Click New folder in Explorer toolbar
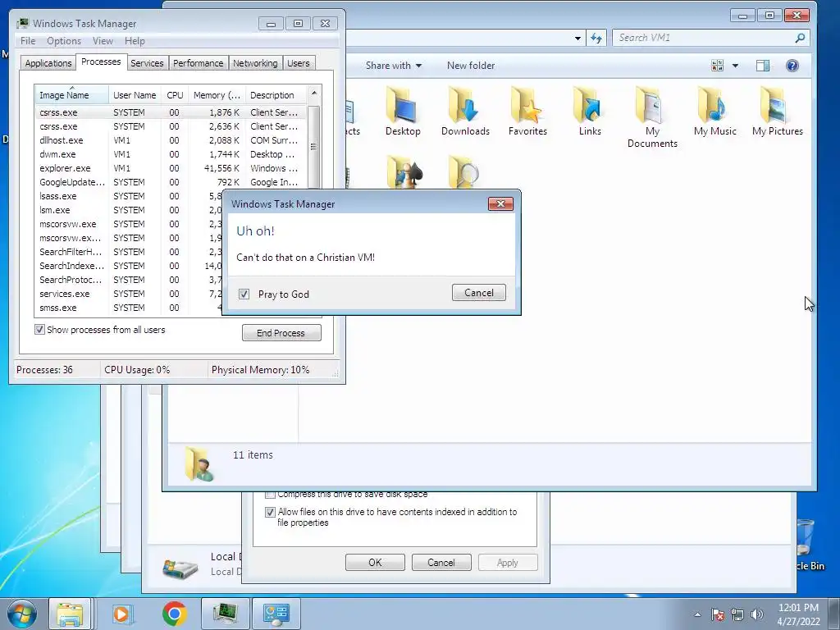This screenshot has height=630, width=840. pyautogui.click(x=471, y=66)
